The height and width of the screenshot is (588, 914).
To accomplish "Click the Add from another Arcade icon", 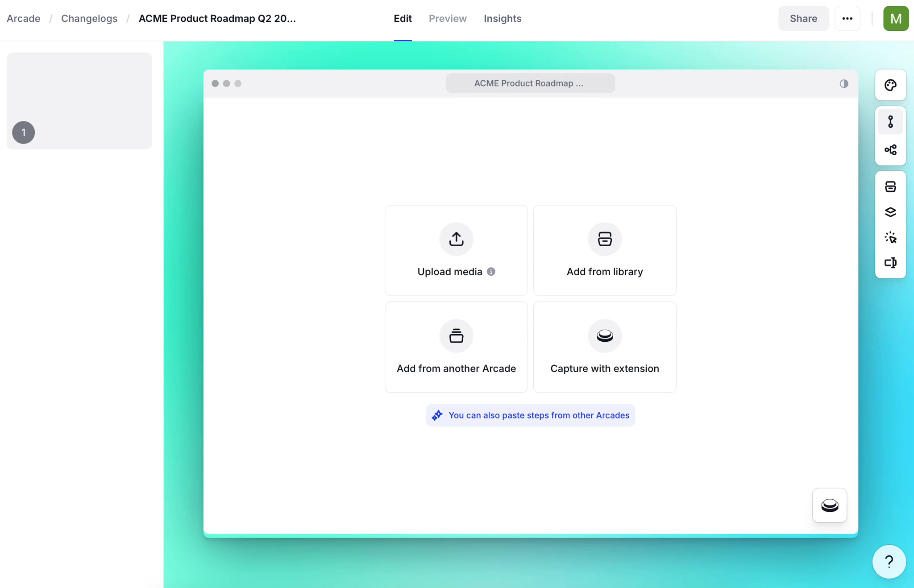I will pyautogui.click(x=456, y=336).
